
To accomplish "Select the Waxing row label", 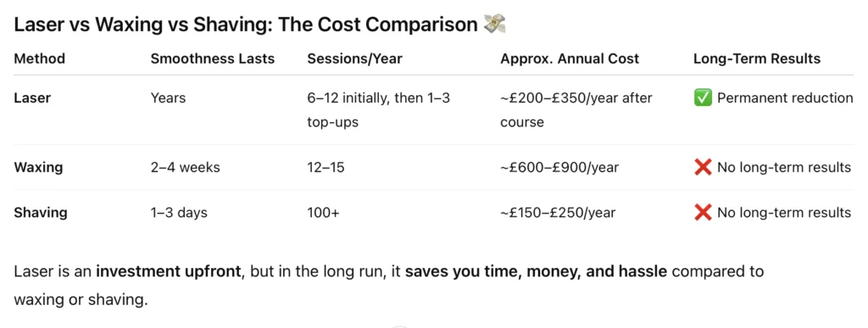I will tap(37, 167).
